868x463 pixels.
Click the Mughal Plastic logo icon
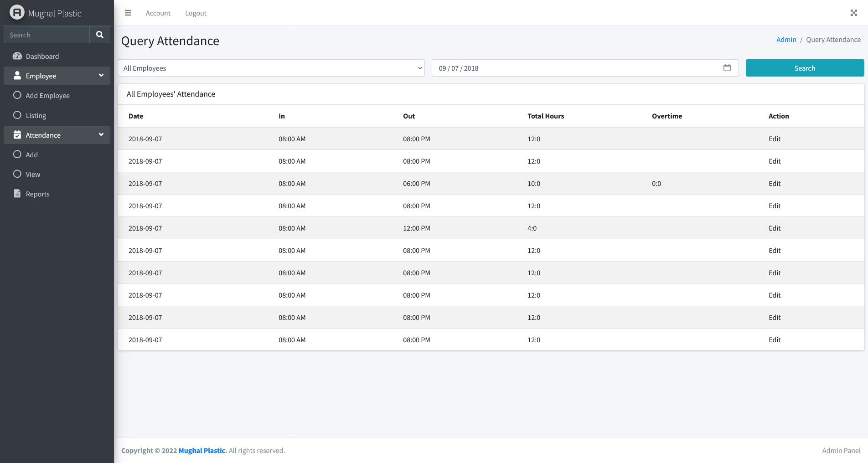coord(17,13)
